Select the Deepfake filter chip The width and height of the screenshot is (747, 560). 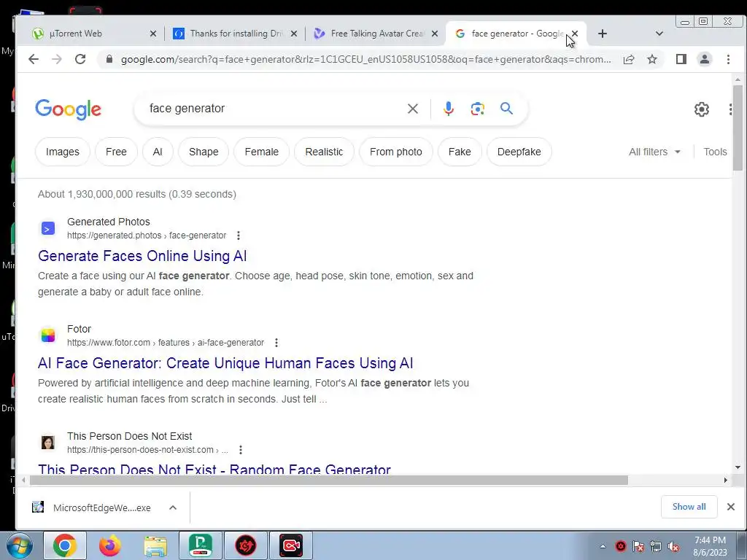519,152
